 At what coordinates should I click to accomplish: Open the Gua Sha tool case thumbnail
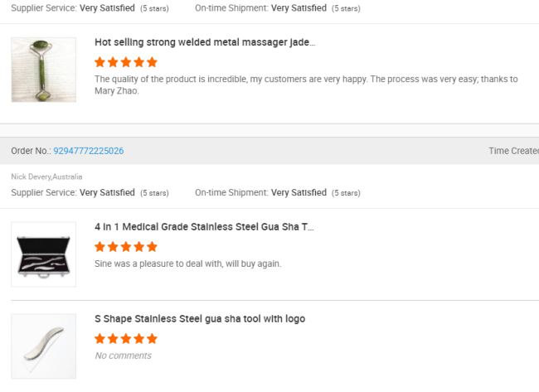pyautogui.click(x=44, y=254)
